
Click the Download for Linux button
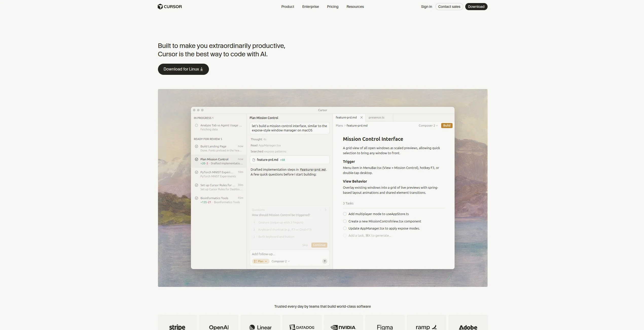[183, 69]
